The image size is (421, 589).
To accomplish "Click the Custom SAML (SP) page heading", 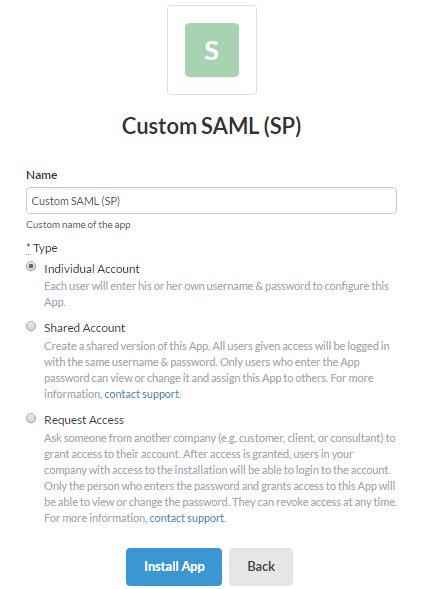I will coord(211,126).
